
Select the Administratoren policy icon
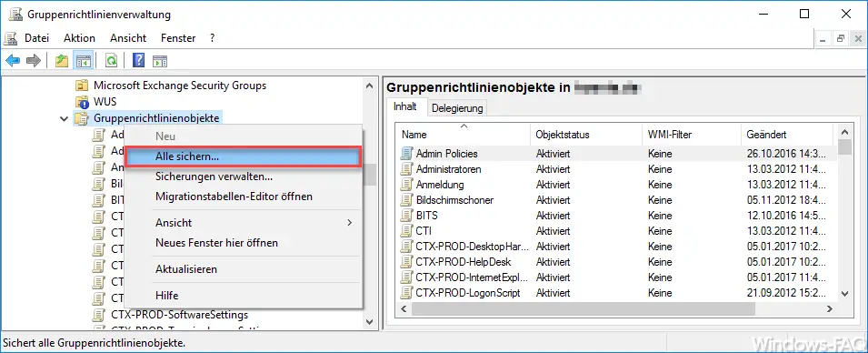407,169
